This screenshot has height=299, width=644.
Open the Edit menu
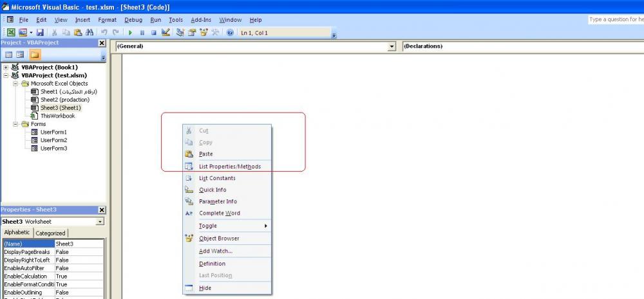[x=41, y=20]
